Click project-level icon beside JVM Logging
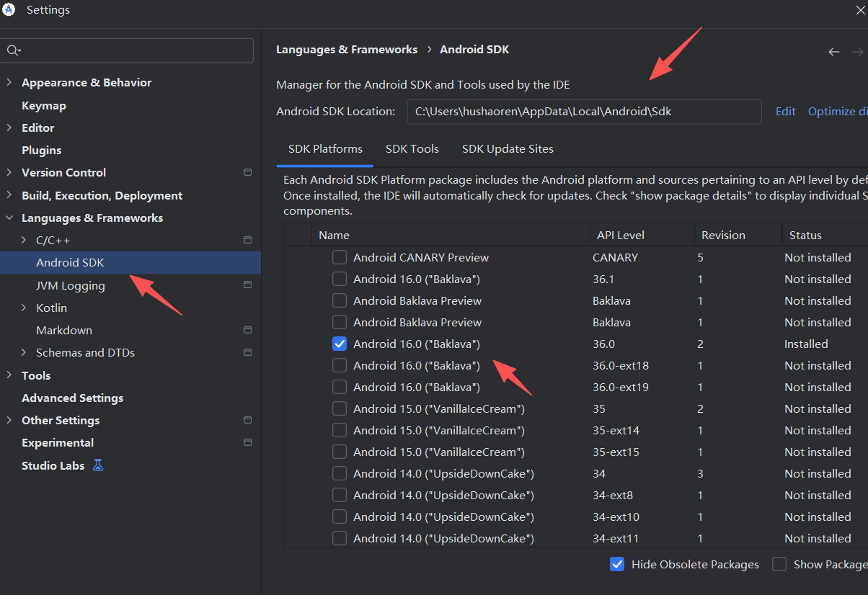Screen dimensions: 868x595 pyautogui.click(x=247, y=285)
